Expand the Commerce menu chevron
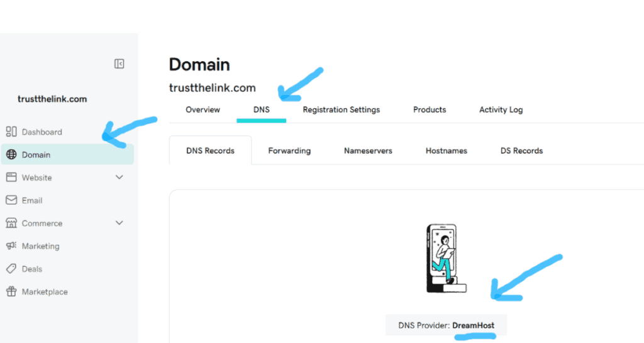The image size is (644, 343). coord(119,223)
